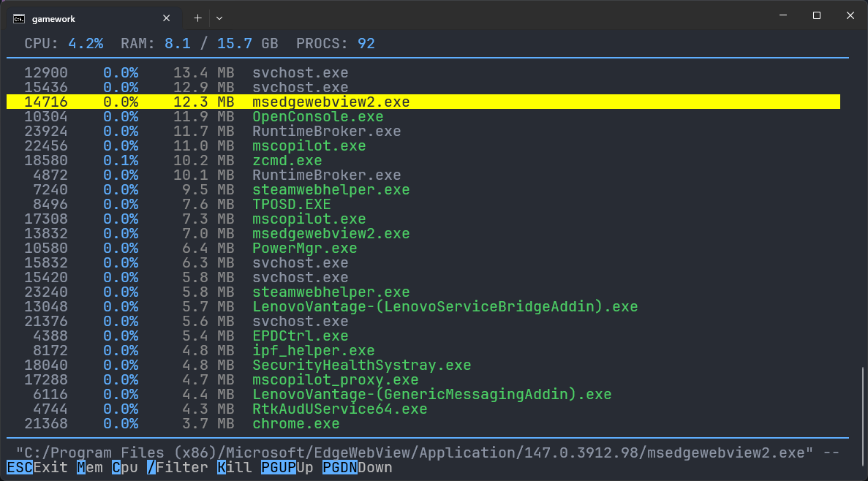This screenshot has height=481, width=868.
Task: Click PGDN Down in footer
Action: pos(357,468)
